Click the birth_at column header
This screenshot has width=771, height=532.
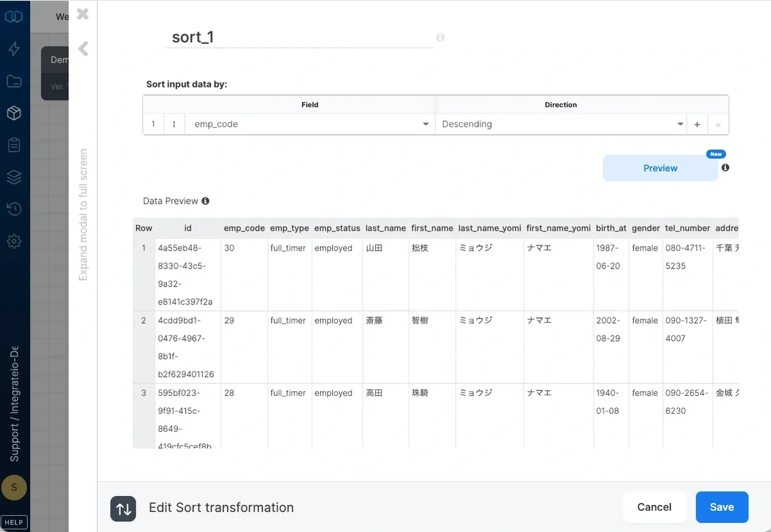(611, 228)
